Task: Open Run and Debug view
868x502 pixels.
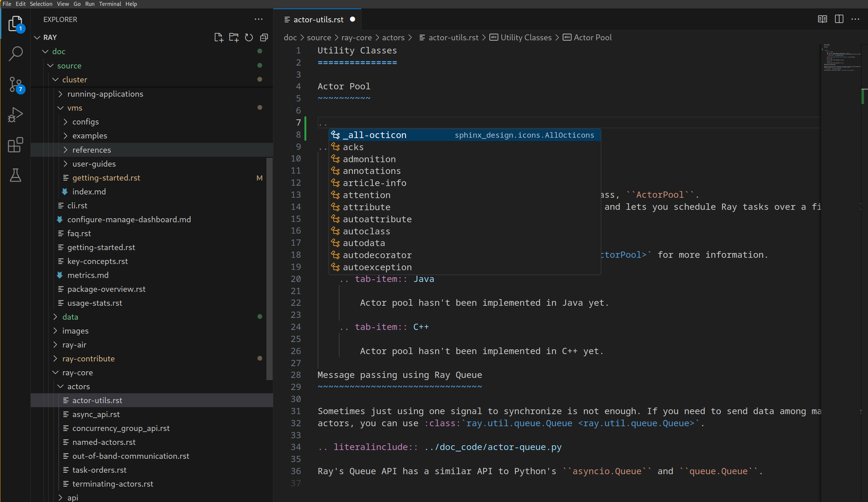Action: click(x=15, y=115)
